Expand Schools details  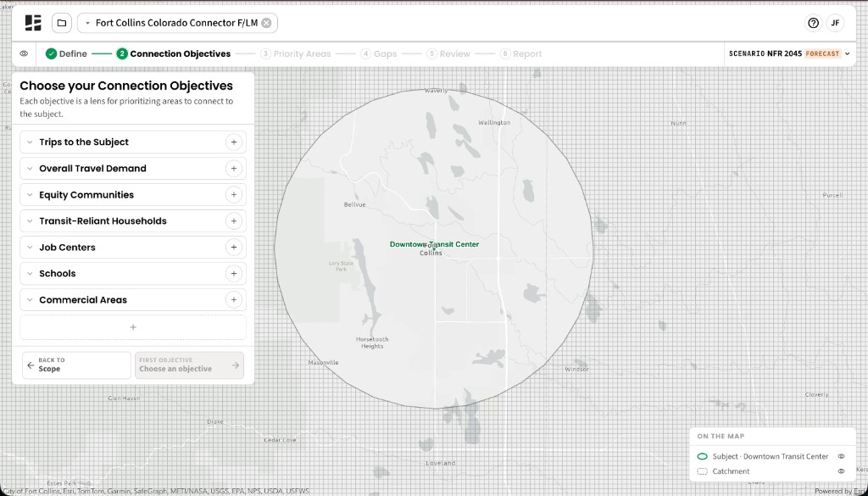[30, 274]
